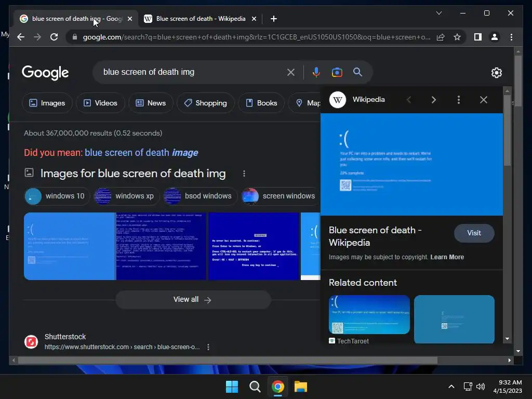
Task: Bookmark this page with the star icon
Action: [x=457, y=37]
